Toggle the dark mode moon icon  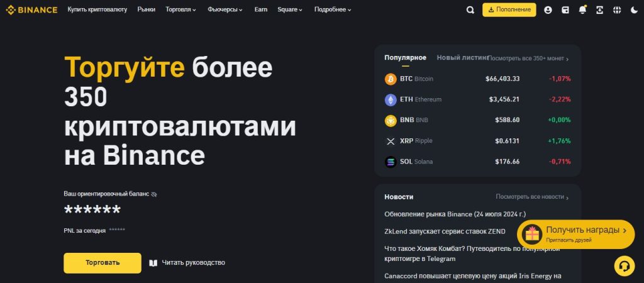tap(634, 10)
